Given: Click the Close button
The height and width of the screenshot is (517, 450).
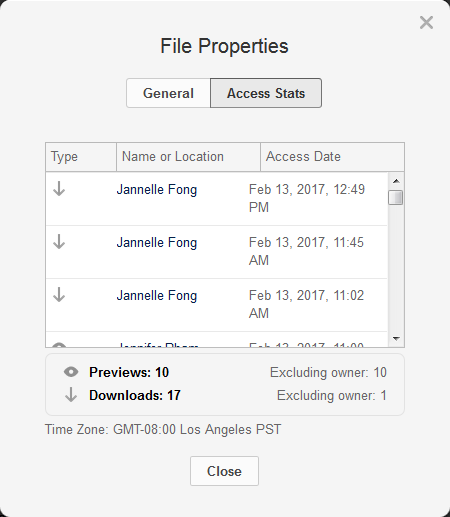Looking at the screenshot, I should pos(224,471).
